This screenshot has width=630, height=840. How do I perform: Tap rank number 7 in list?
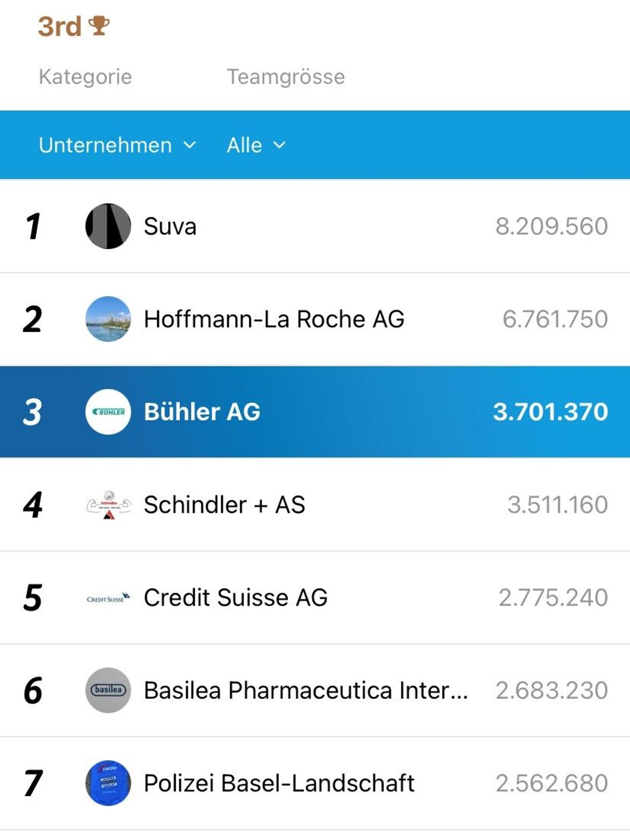coord(33,783)
